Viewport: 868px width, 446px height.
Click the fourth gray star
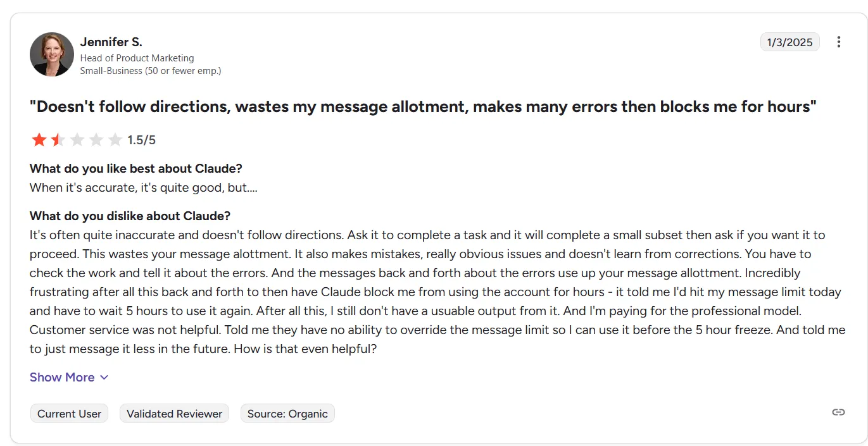pyautogui.click(x=96, y=140)
